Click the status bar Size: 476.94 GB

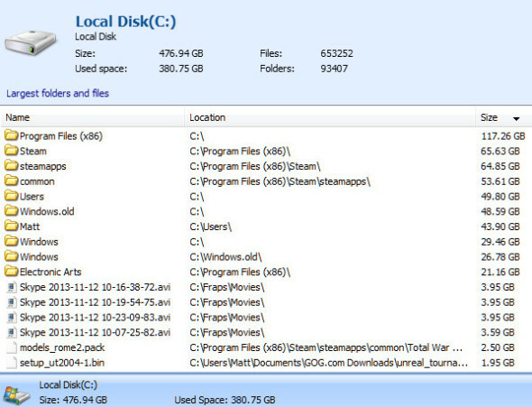[73, 400]
